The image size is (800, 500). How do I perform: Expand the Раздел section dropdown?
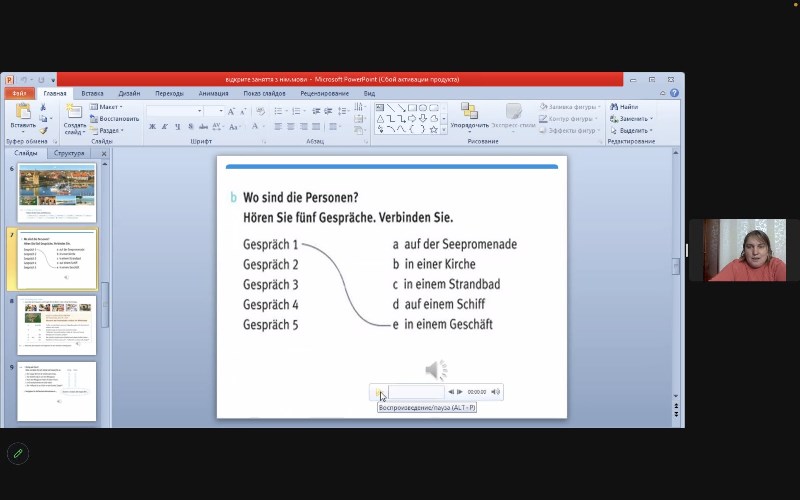point(110,130)
